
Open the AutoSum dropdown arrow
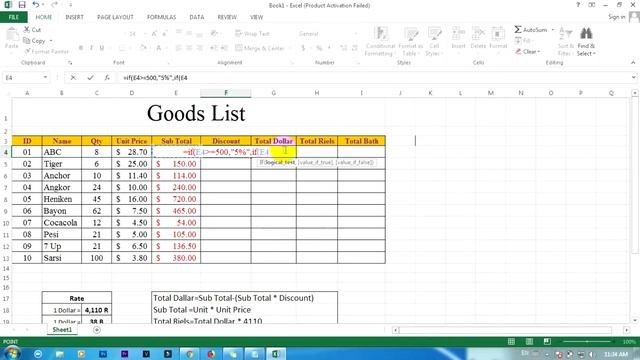pyautogui.click(x=553, y=30)
